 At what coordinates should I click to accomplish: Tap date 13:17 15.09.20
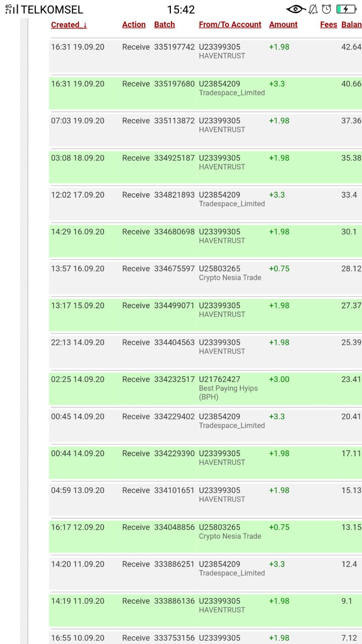pyautogui.click(x=78, y=306)
